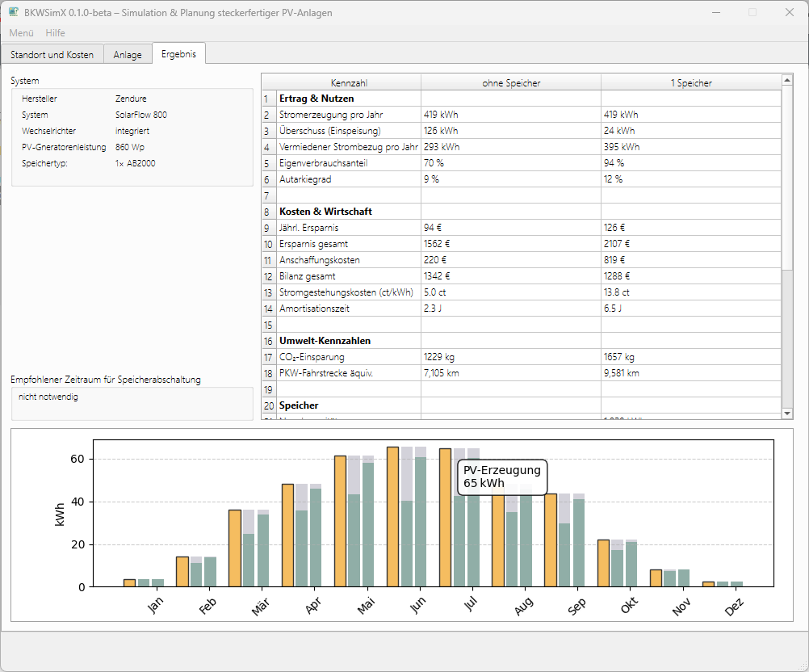Select the Überschuss (Einspeisung) cell

[349, 131]
